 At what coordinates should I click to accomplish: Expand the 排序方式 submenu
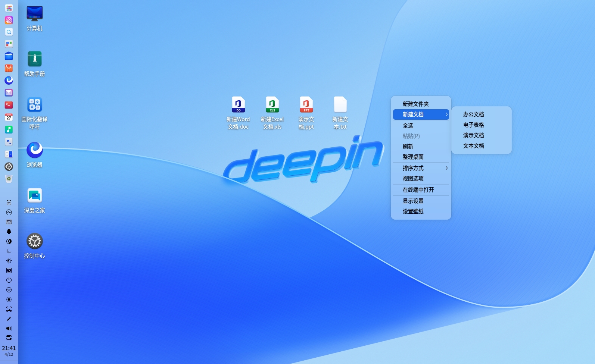421,168
